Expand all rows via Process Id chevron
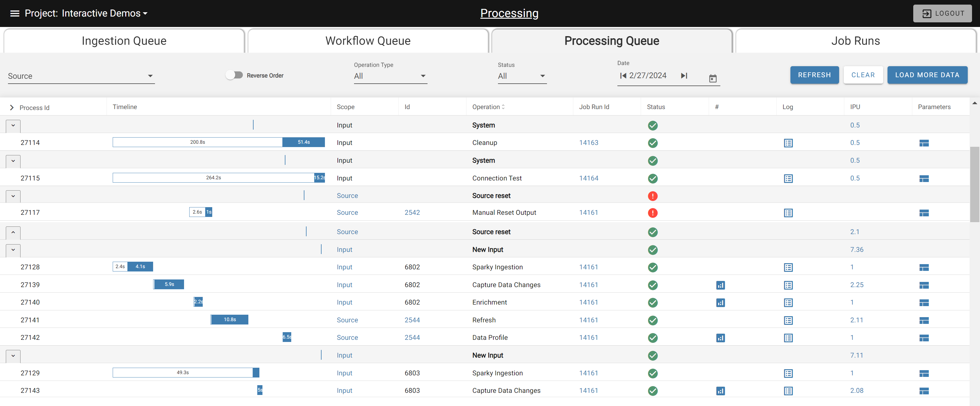 coord(12,108)
